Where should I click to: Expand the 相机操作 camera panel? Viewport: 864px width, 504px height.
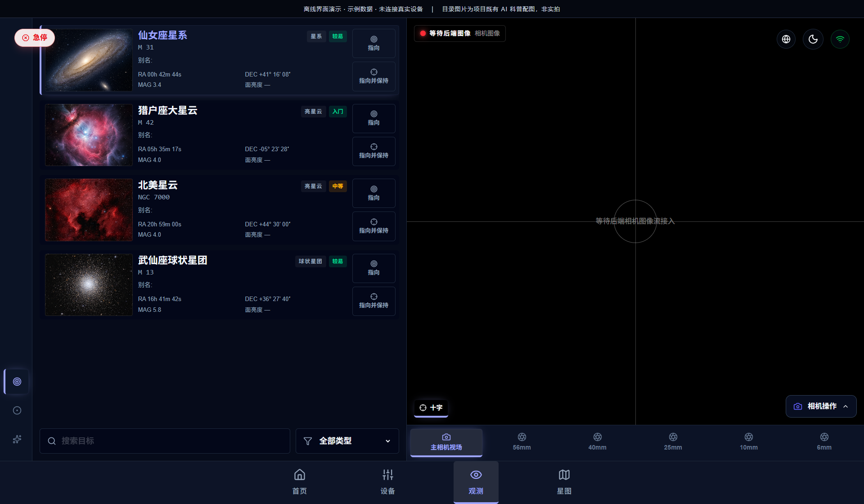(821, 406)
